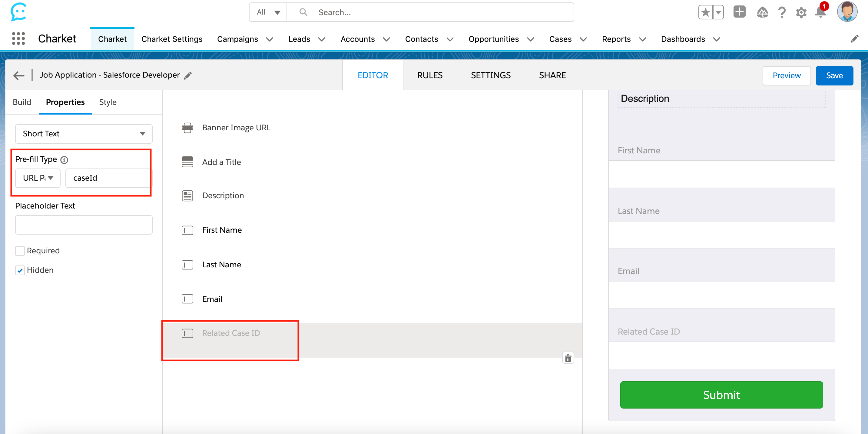Screen dimensions: 868x434
Task: Open the Trailhead guidance icon
Action: point(762,12)
